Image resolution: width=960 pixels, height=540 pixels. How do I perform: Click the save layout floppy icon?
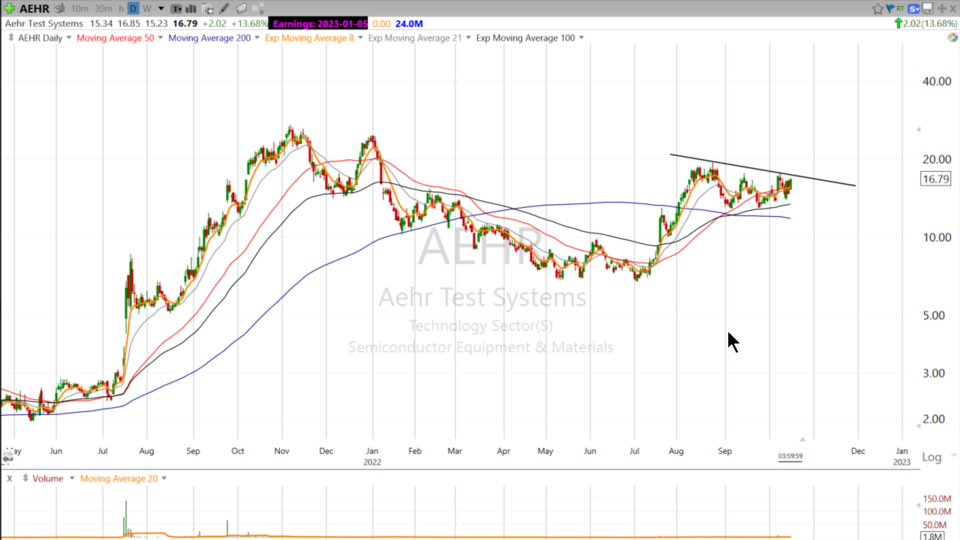point(928,9)
